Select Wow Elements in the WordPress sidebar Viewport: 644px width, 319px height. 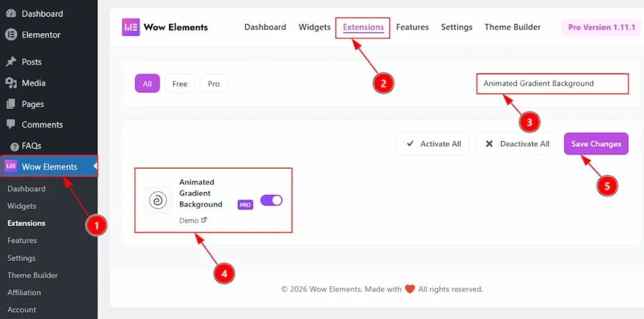(49, 167)
